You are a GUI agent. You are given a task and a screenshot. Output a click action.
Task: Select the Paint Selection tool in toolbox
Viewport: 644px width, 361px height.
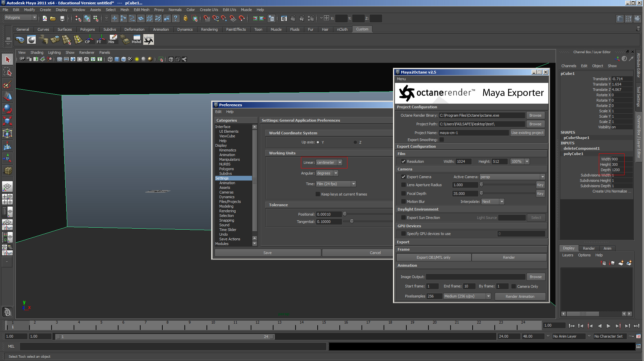point(7,85)
